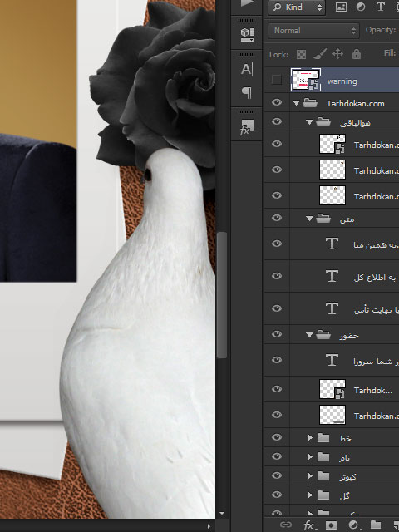Viewport: 399px width, 532px height.
Task: Add a layer mask
Action: (x=331, y=525)
